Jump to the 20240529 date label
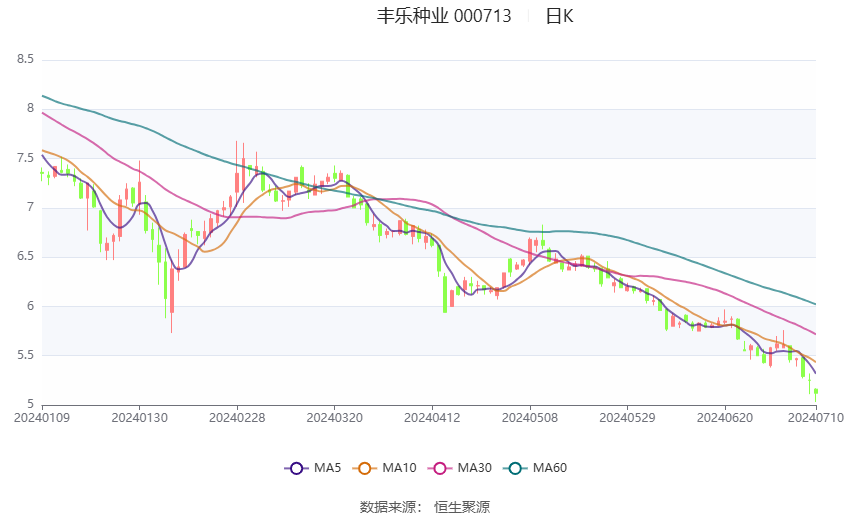The image size is (850, 517). (x=627, y=416)
